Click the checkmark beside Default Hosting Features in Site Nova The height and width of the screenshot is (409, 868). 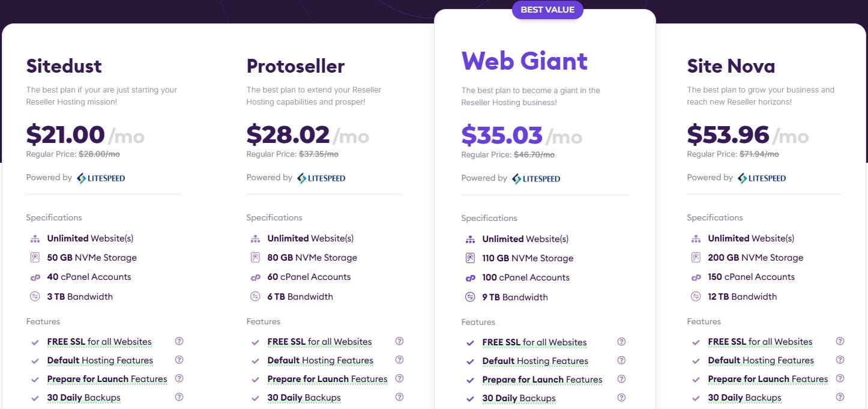pyautogui.click(x=695, y=360)
